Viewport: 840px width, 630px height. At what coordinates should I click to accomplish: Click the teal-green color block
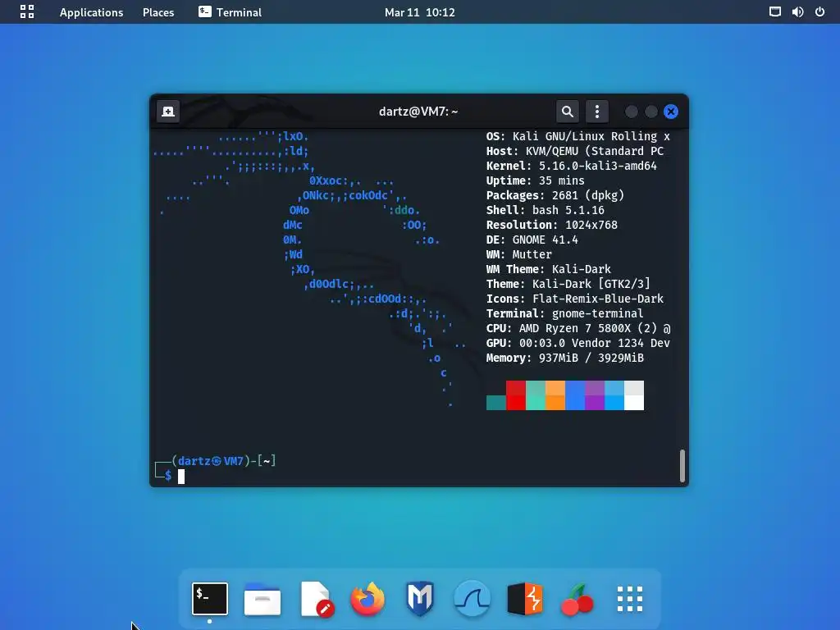point(536,395)
